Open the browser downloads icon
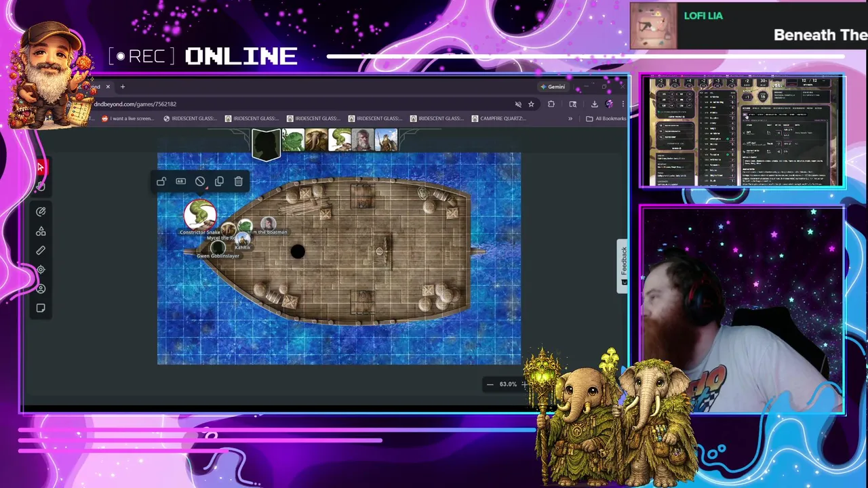The height and width of the screenshot is (488, 868). pyautogui.click(x=594, y=104)
